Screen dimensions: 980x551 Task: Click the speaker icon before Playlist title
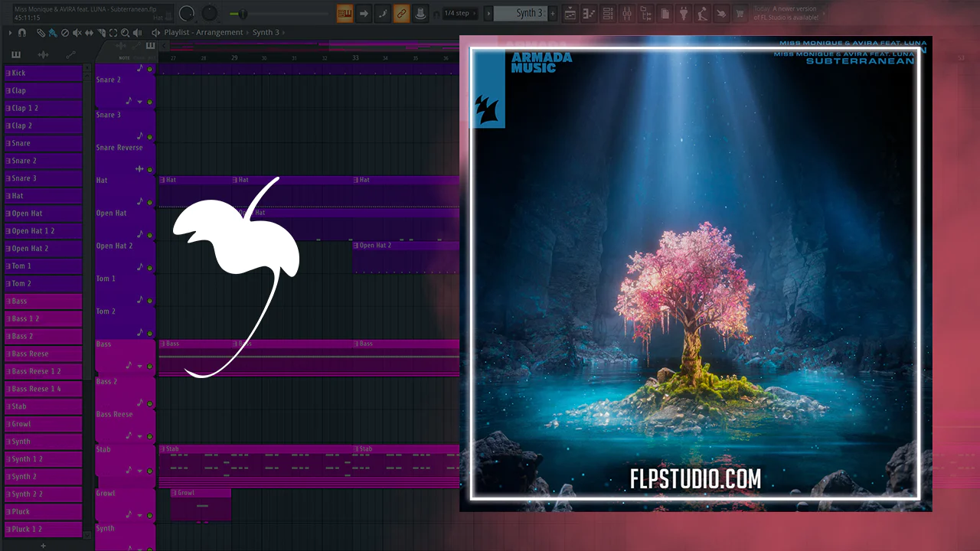point(156,32)
